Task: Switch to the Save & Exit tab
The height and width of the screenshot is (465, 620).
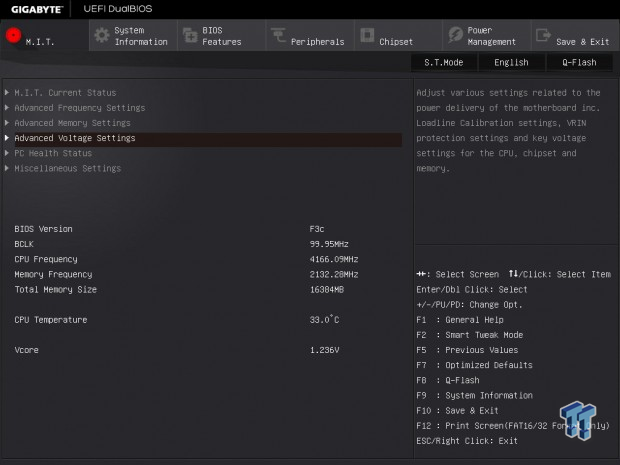Action: [575, 35]
